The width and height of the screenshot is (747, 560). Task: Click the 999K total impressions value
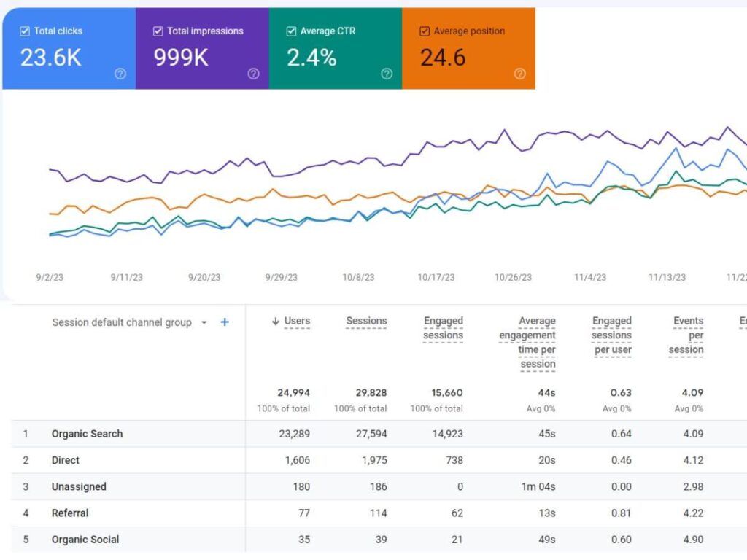pyautogui.click(x=181, y=58)
